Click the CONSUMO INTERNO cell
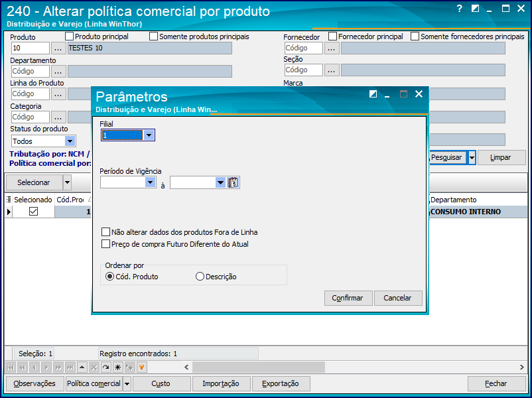Image resolution: width=532 pixels, height=398 pixels. (x=478, y=212)
